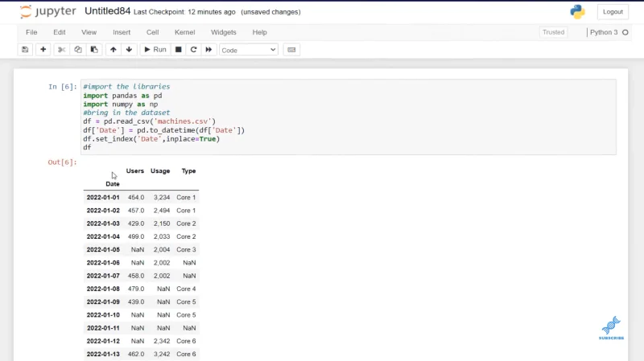Screen dimensions: 644x361
Task: Select row date 2022-01-02
Action: 103,211
